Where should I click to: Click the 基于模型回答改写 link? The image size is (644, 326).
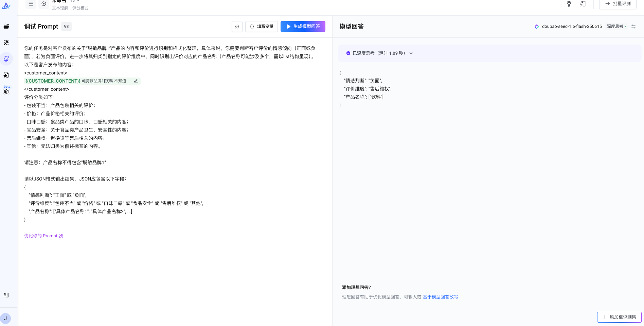coord(440,297)
